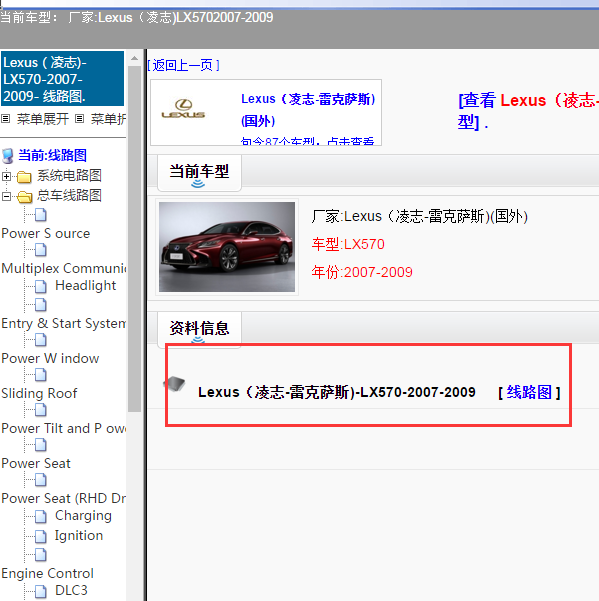The image size is (599, 601).
Task: Click the blue Lexus LX570 线路图 title
Action: pyautogui.click(x=62, y=79)
